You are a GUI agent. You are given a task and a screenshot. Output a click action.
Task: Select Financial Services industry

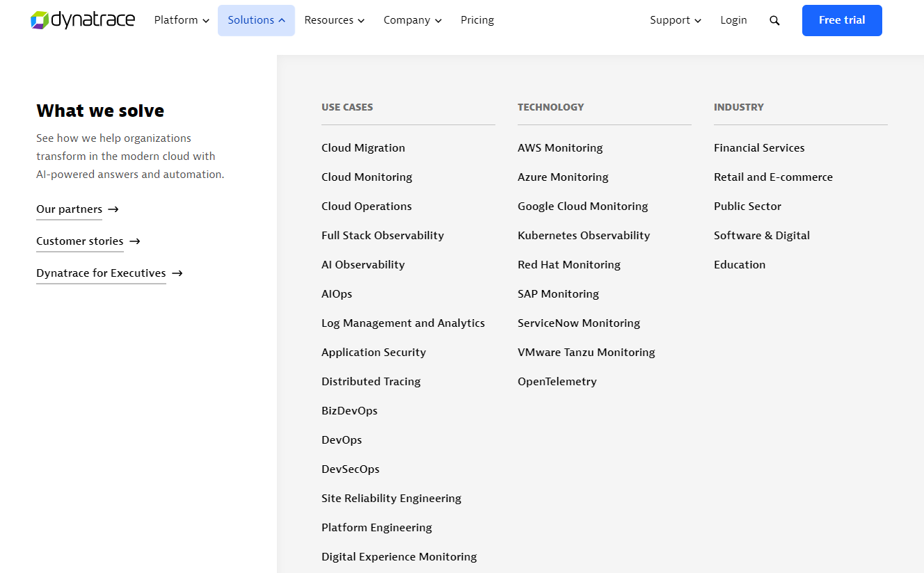coord(759,148)
